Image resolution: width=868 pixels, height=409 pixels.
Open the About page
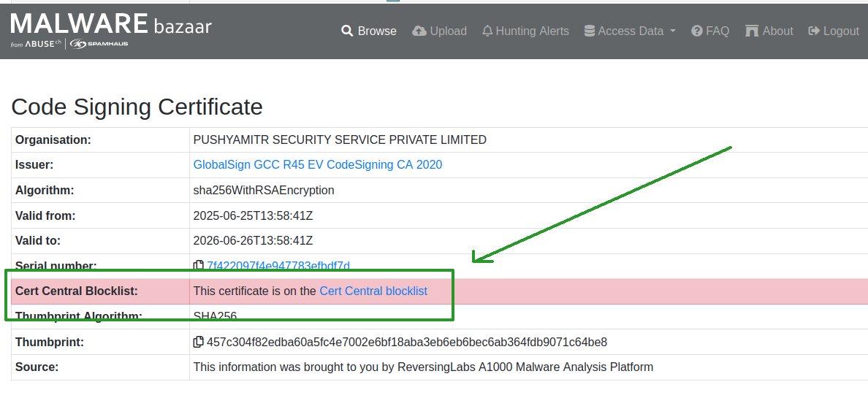pos(769,31)
